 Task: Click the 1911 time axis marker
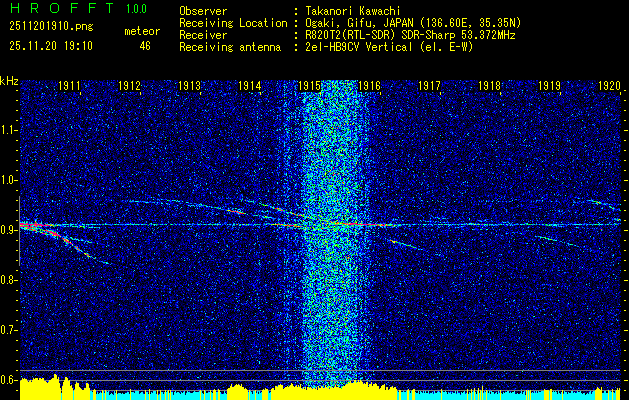[69, 85]
